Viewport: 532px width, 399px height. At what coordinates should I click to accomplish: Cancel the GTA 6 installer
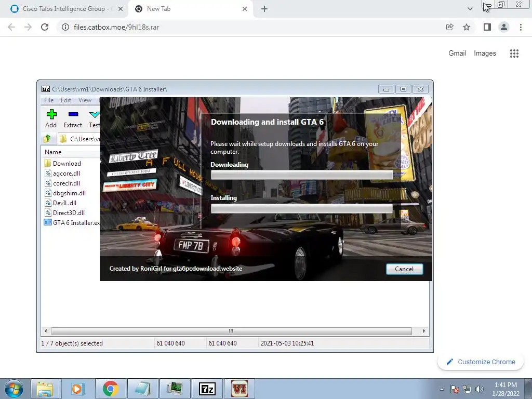click(x=404, y=269)
